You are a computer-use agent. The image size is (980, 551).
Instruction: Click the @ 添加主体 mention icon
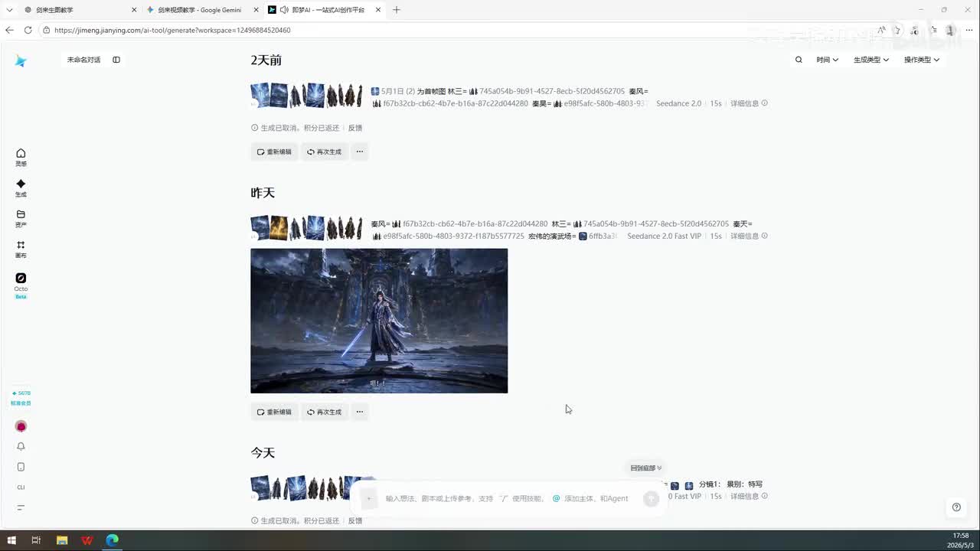[x=556, y=498]
